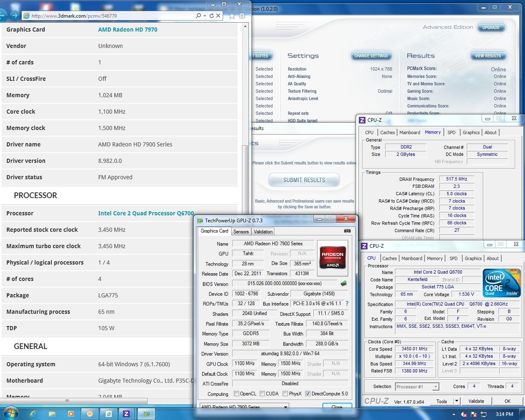Expand the CPU-Z Tools dropdown arrow
This screenshot has width=525, height=420.
(x=456, y=401)
